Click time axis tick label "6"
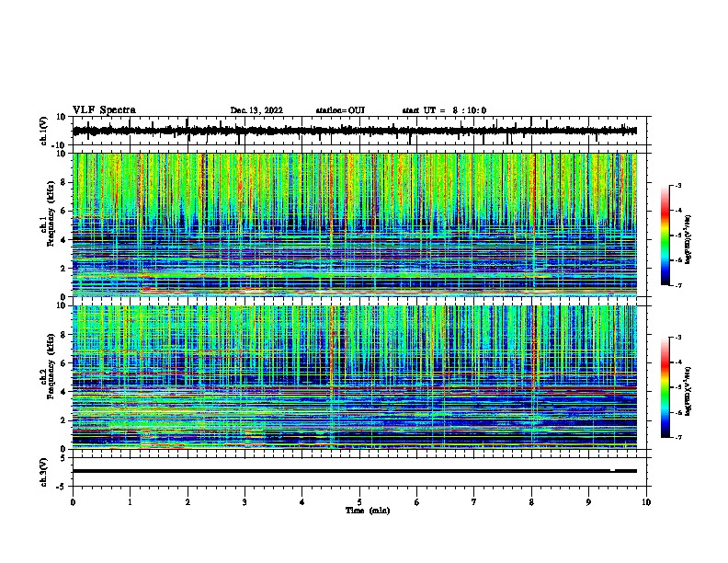728x563 pixels. click(417, 502)
